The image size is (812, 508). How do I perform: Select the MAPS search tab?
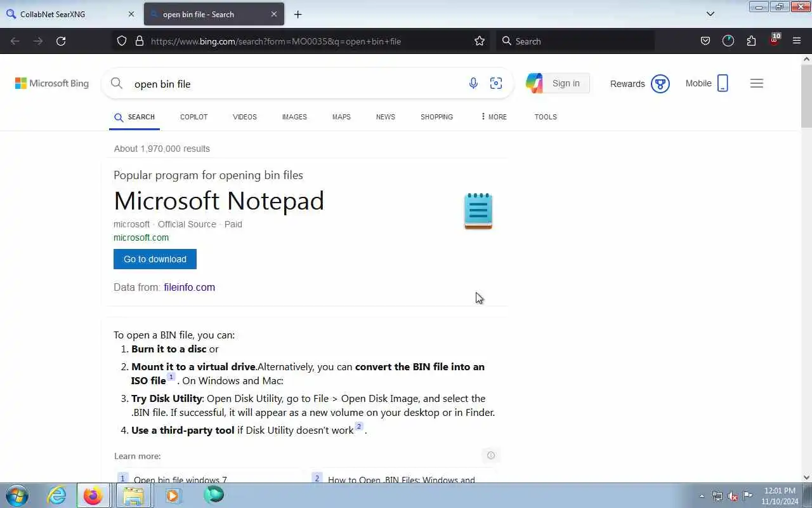(x=341, y=117)
